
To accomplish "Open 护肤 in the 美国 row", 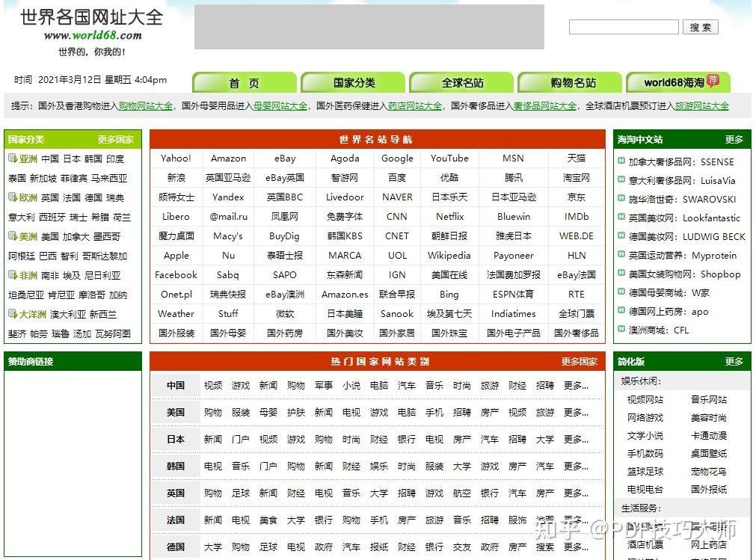I will (296, 413).
